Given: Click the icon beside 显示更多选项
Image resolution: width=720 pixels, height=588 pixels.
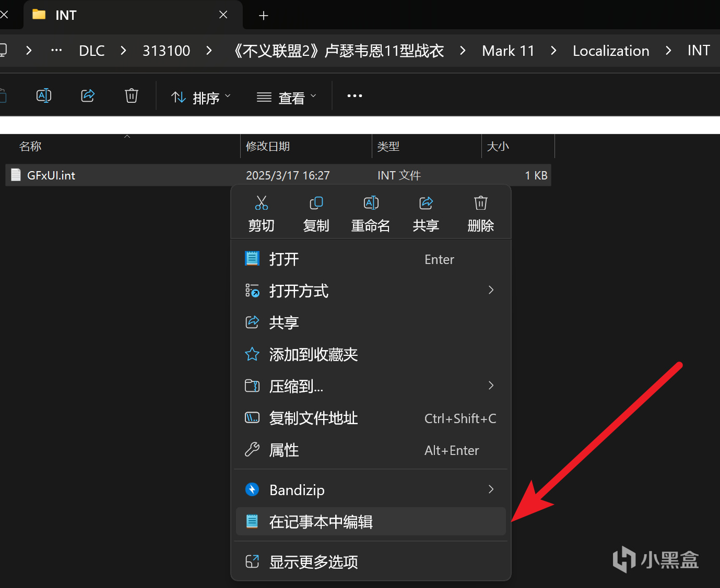Looking at the screenshot, I should pos(252,561).
